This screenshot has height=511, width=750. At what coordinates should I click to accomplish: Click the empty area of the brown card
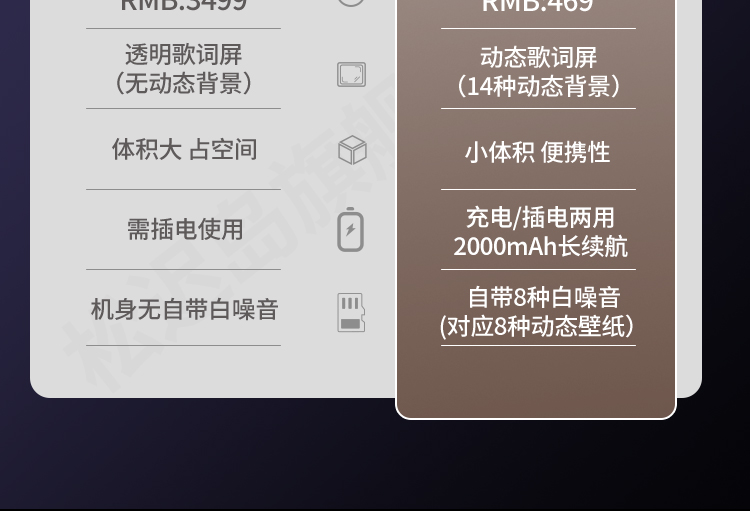tap(536, 380)
